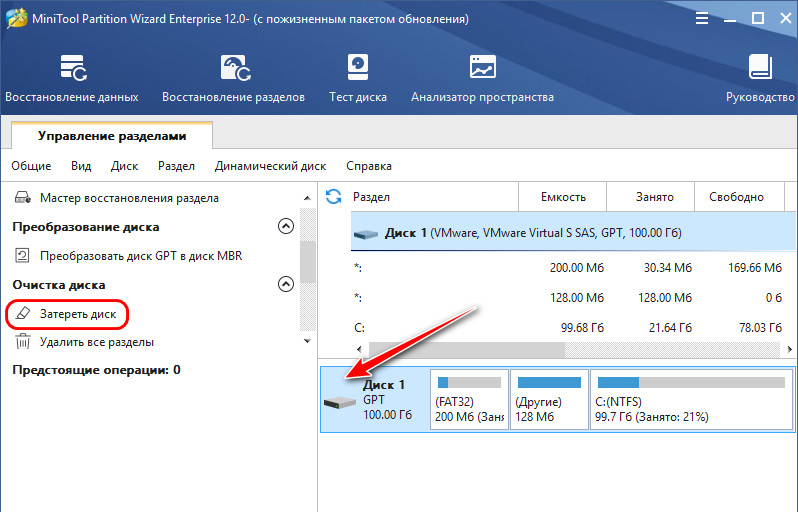Screen dimensions: 798x512
Task: Open the Вид menu
Action: 81,166
